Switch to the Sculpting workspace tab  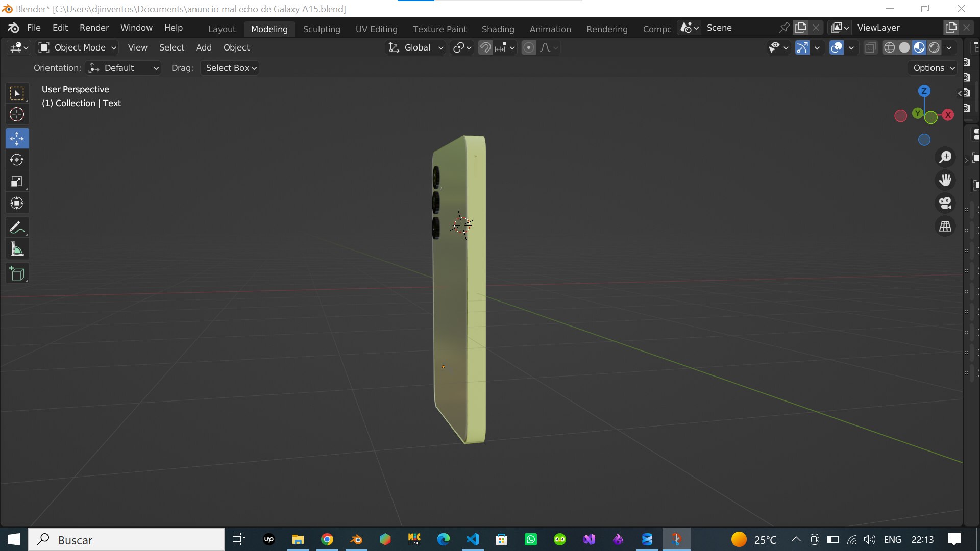tap(322, 29)
